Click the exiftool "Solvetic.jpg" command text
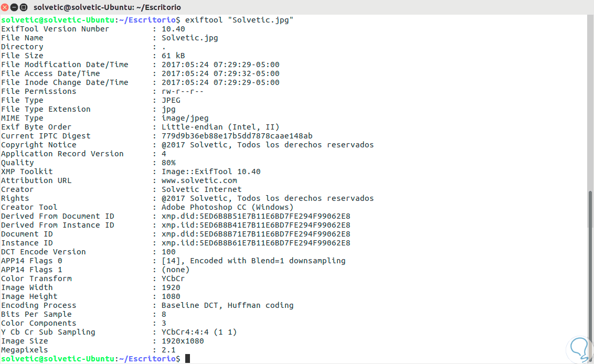594x364 pixels. click(x=239, y=20)
